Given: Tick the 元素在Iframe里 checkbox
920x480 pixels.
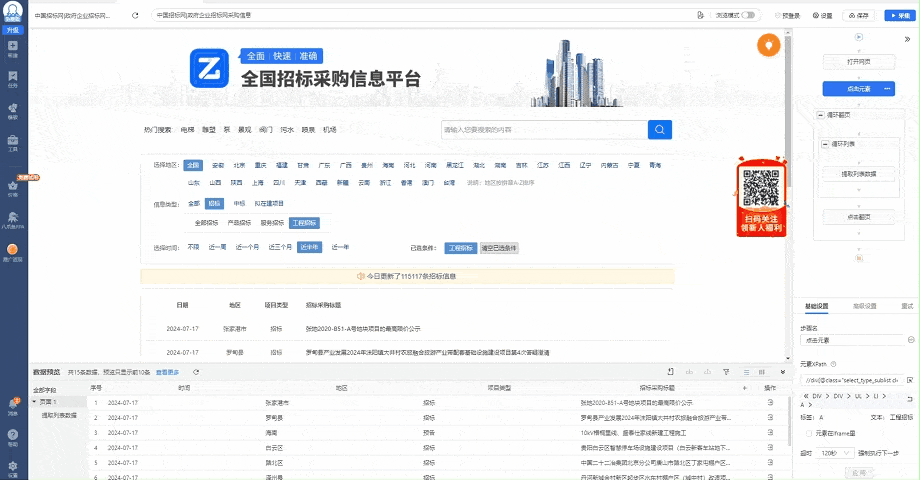Looking at the screenshot, I should [x=809, y=434].
